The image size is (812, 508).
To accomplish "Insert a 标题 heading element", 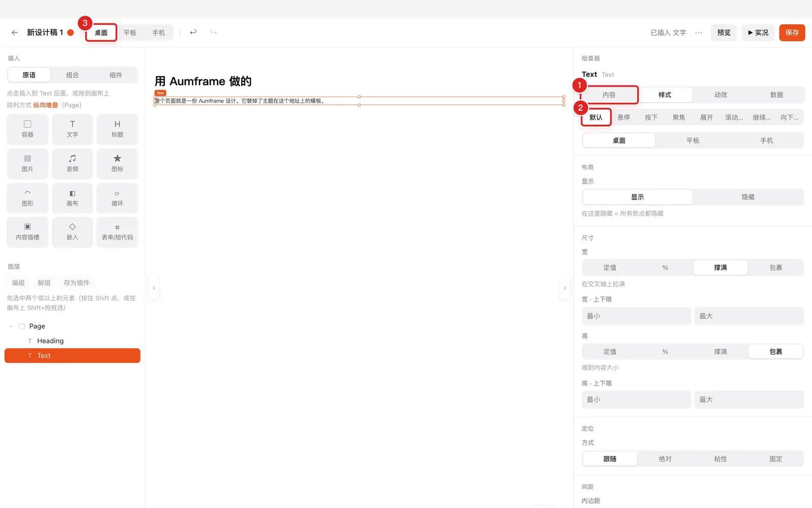I will tap(117, 129).
